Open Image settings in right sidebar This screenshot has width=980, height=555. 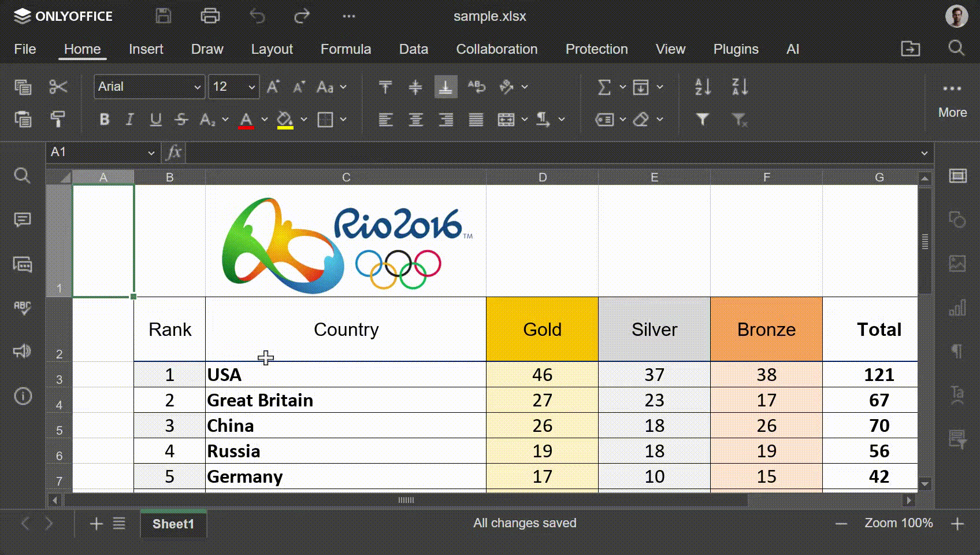tap(957, 264)
